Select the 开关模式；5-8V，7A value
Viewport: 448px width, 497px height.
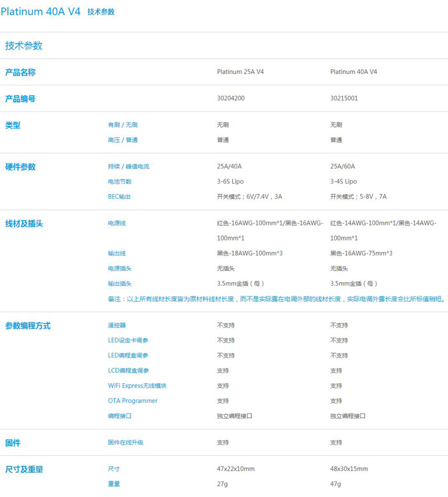tap(358, 197)
